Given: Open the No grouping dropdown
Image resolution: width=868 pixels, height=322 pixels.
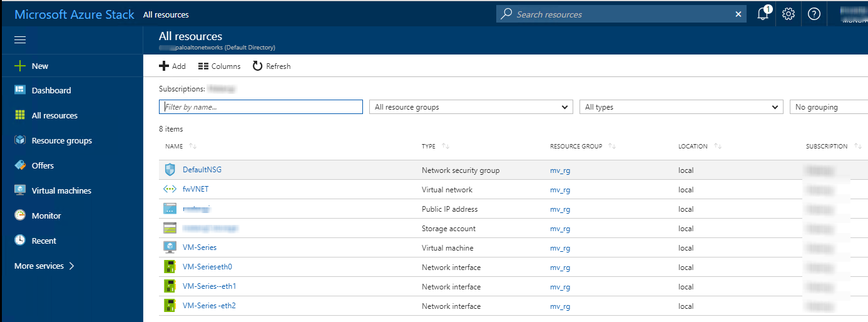Looking at the screenshot, I should click(x=828, y=107).
